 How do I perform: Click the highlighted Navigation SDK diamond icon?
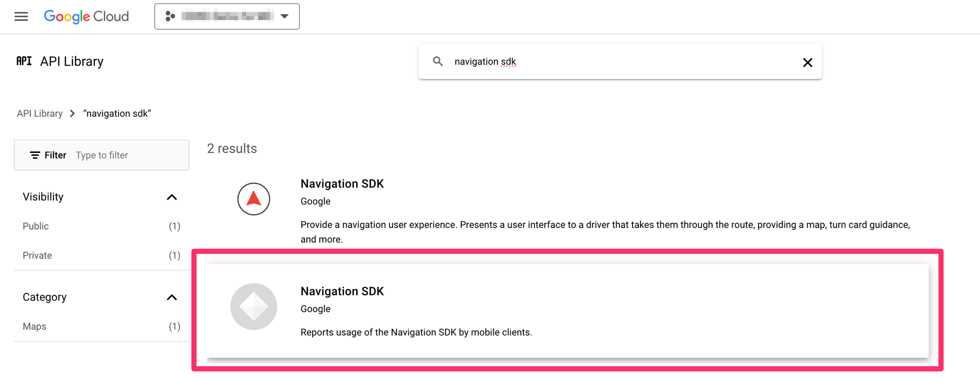point(253,306)
